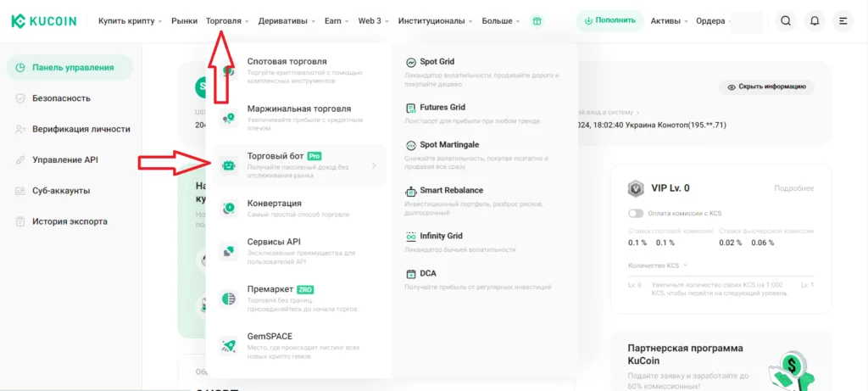Open the notifications bell icon
This screenshot has width=868, height=391.
pyautogui.click(x=815, y=20)
